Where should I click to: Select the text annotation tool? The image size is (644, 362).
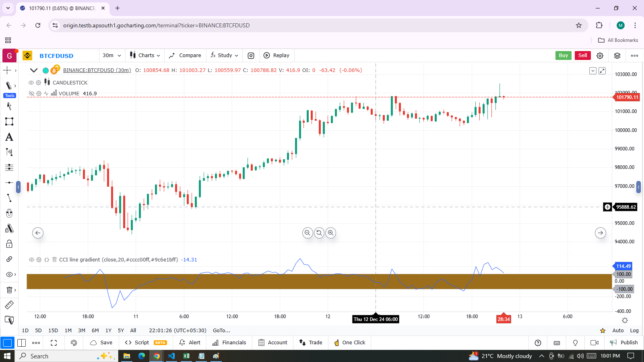pos(9,137)
